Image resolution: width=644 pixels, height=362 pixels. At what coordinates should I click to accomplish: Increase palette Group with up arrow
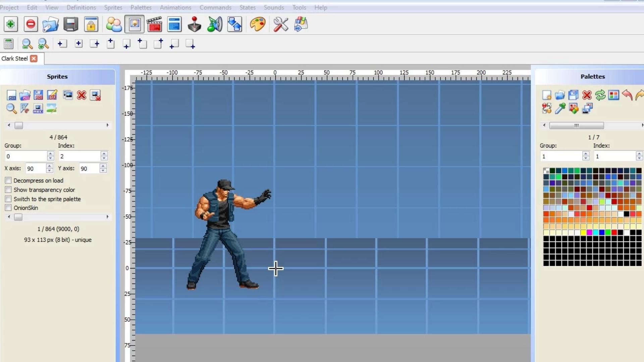pos(586,154)
